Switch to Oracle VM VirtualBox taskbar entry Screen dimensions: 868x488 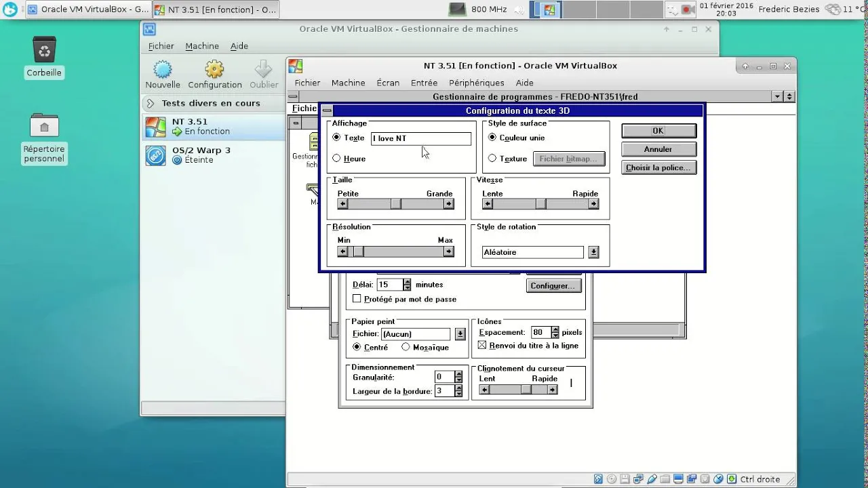88,9
